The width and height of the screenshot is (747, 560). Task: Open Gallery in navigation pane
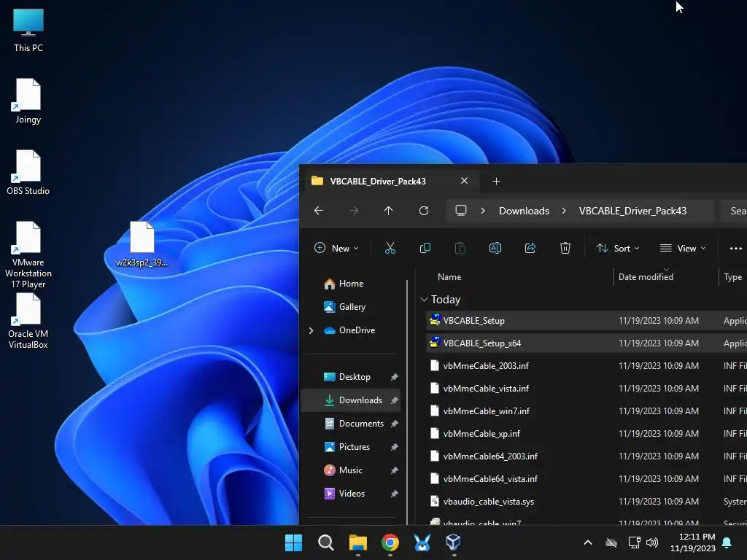tap(352, 307)
